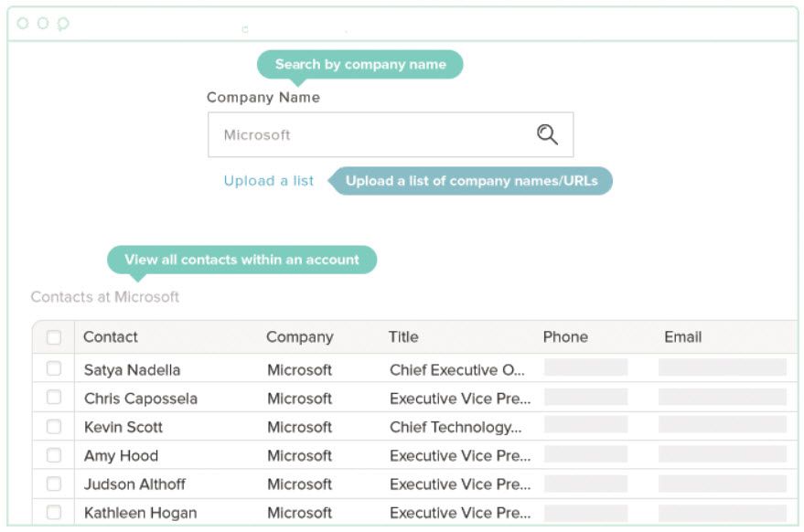Toggle the select-all checkbox in table header
This screenshot has height=532, width=804.
pos(54,337)
